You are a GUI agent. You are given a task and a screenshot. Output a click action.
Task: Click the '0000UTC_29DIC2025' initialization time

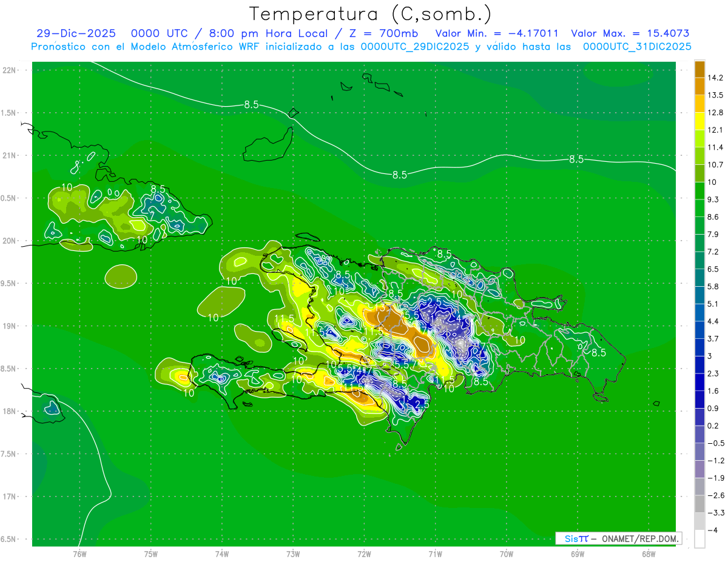(x=415, y=47)
